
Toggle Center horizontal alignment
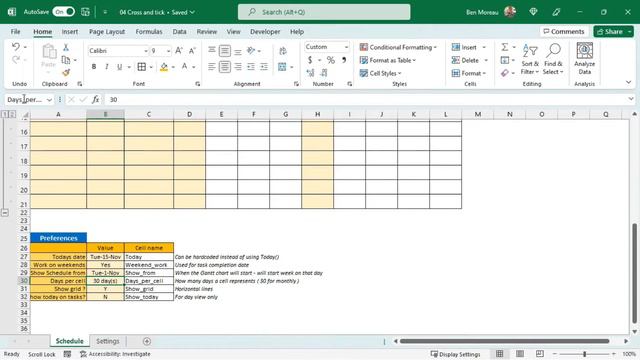[224, 67]
